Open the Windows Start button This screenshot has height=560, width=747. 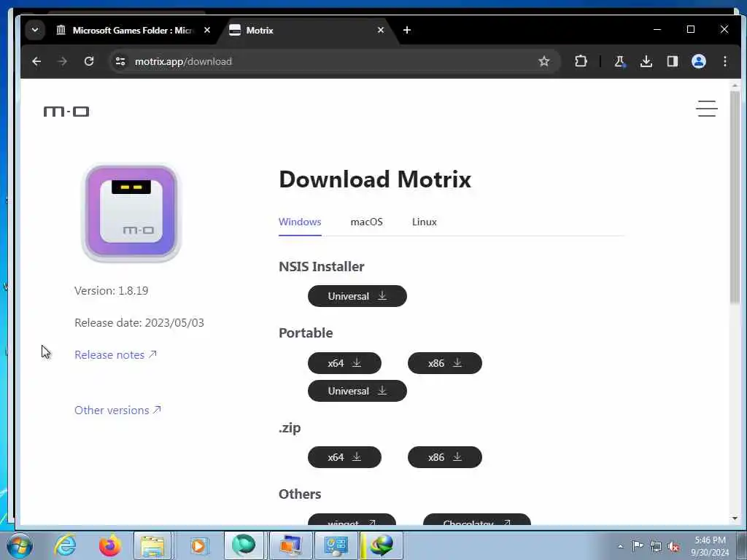click(20, 545)
